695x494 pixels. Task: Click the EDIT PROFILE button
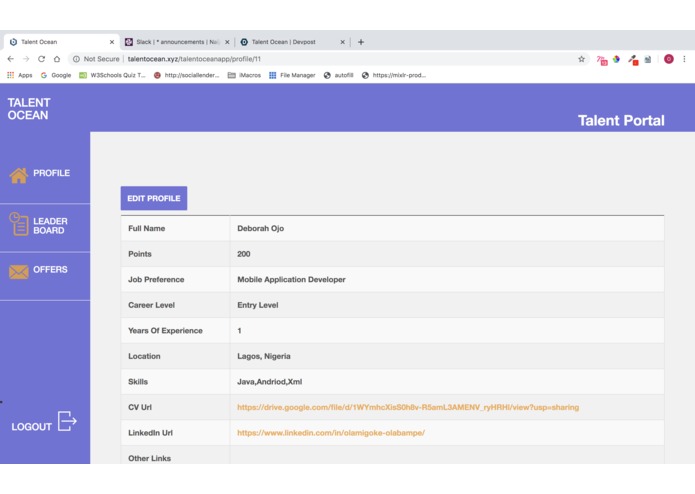tap(154, 198)
